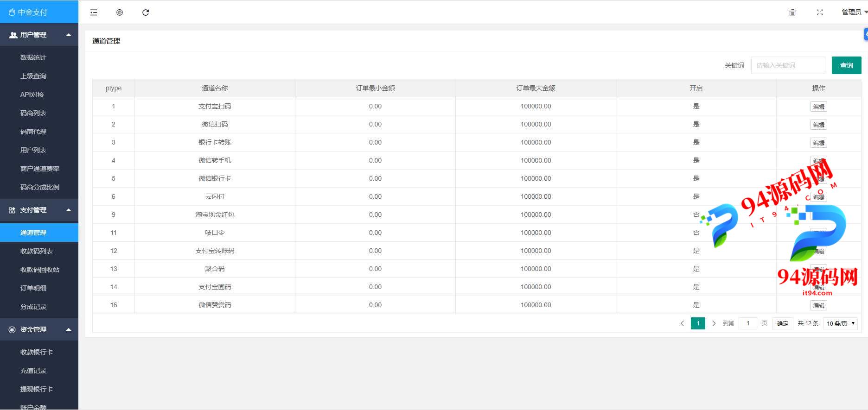Refresh the page with reload icon

(x=146, y=13)
